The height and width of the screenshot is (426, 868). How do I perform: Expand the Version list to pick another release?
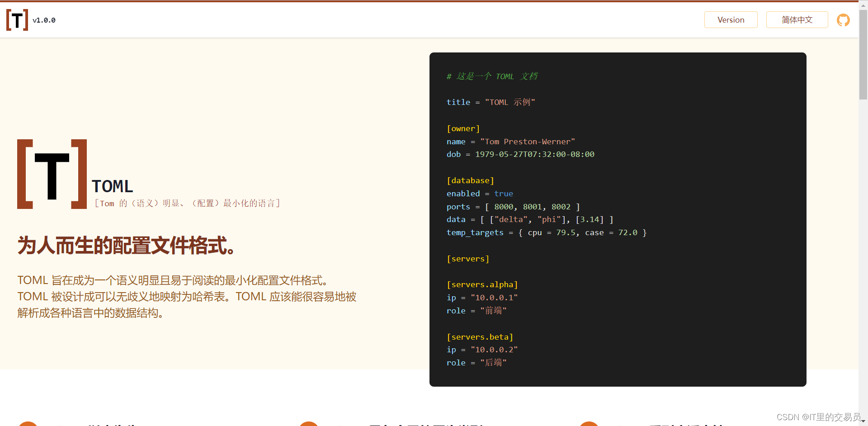point(731,19)
